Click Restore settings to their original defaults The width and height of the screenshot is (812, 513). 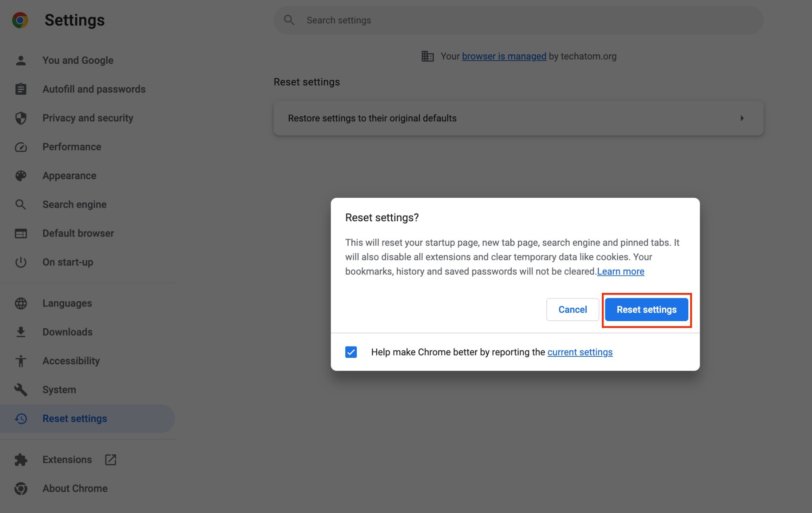(x=519, y=118)
